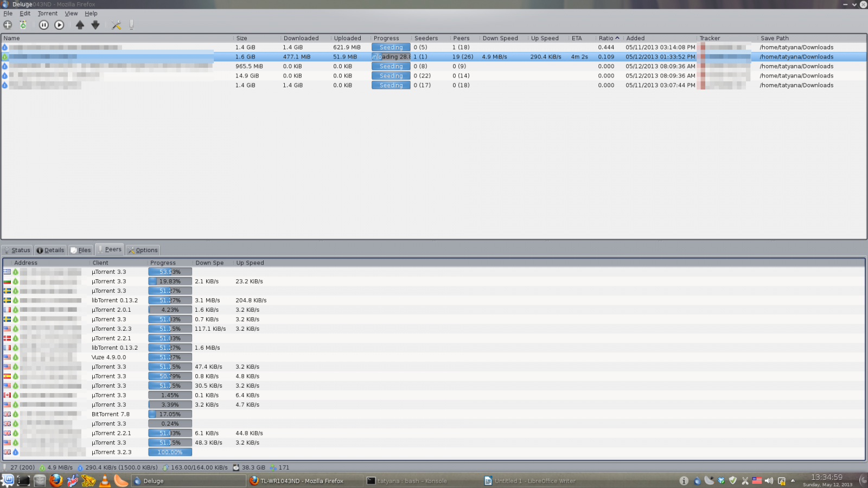Resume the torrent with the play icon
This screenshot has height=488, width=868.
coord(59,25)
